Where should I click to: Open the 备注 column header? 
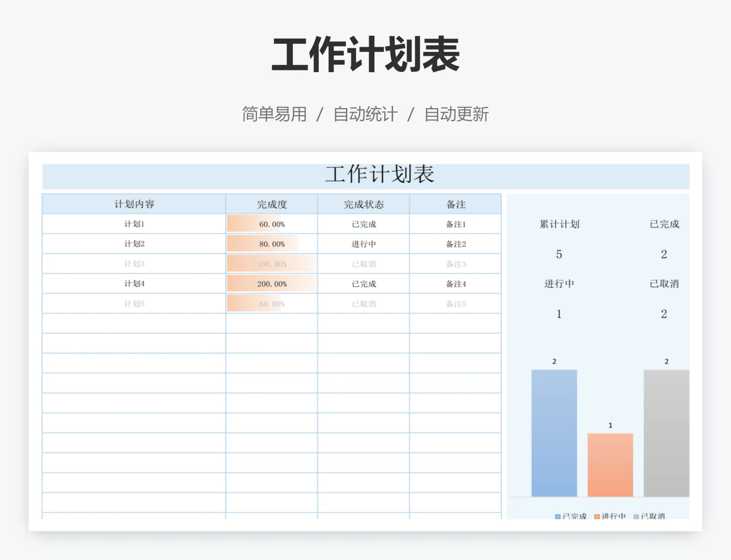click(x=455, y=204)
